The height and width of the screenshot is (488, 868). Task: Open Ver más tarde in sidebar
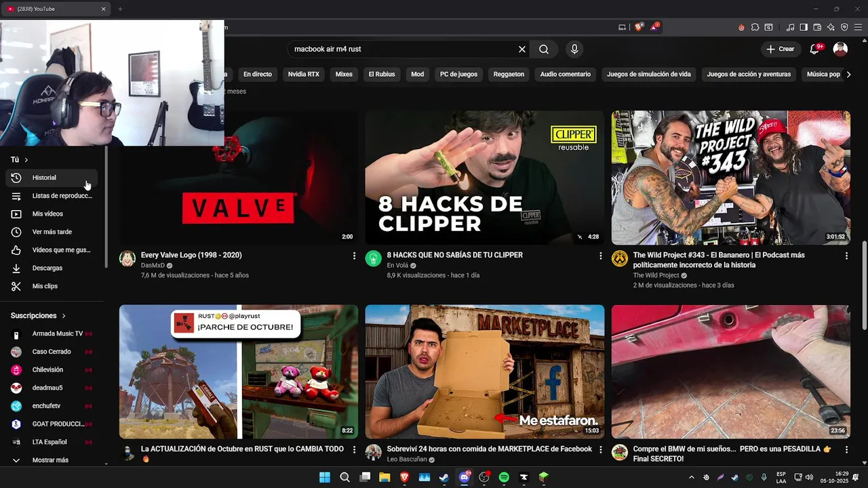52,232
